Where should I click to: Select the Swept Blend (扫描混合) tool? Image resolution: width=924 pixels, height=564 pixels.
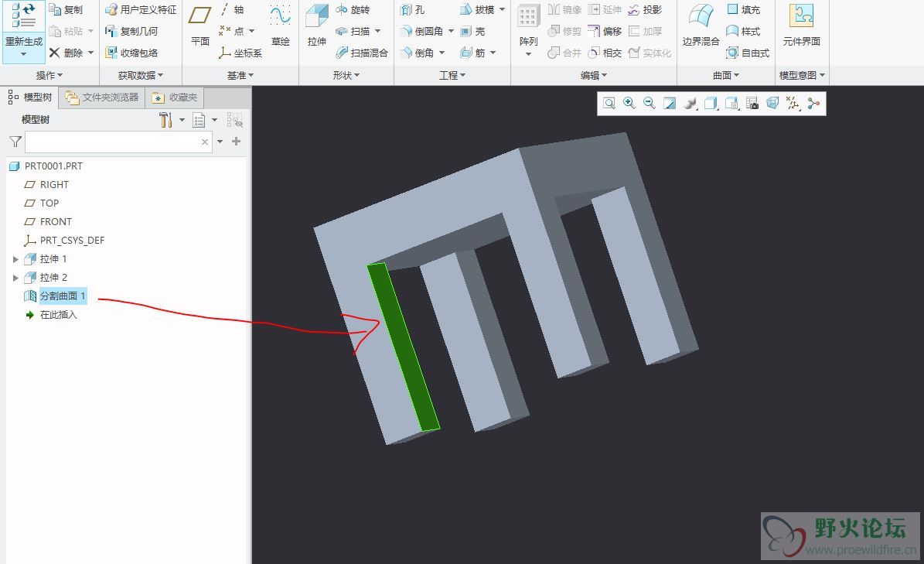[x=362, y=53]
